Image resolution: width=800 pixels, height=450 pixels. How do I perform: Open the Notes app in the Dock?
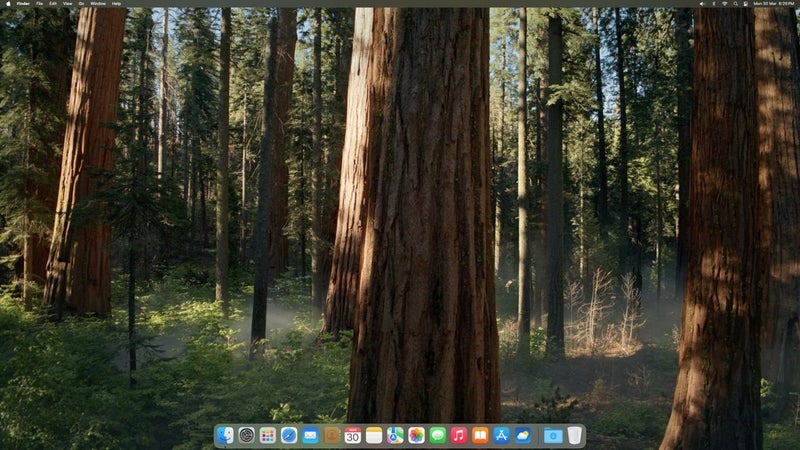tap(374, 435)
